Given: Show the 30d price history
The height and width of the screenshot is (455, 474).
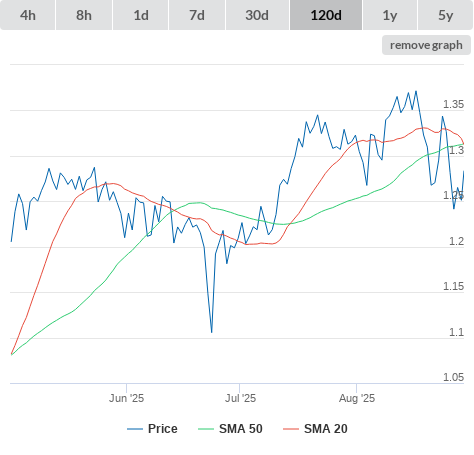Looking at the screenshot, I should [257, 15].
